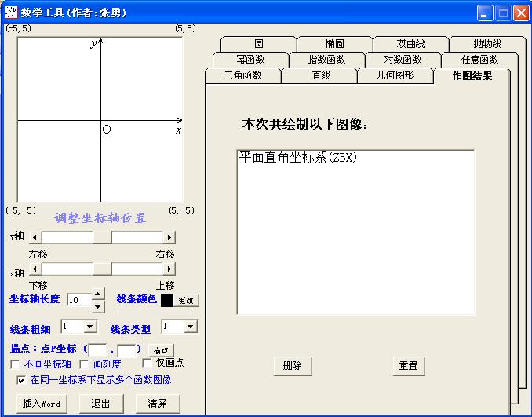
Task: Uncheck 在同一坐标系下显示多个函数图像
Action: [x=21, y=380]
